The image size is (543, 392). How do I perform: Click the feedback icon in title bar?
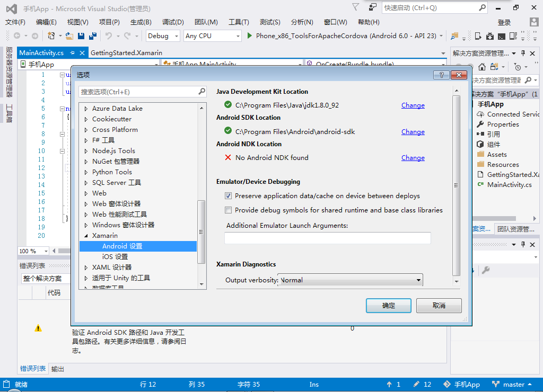coord(373,7)
